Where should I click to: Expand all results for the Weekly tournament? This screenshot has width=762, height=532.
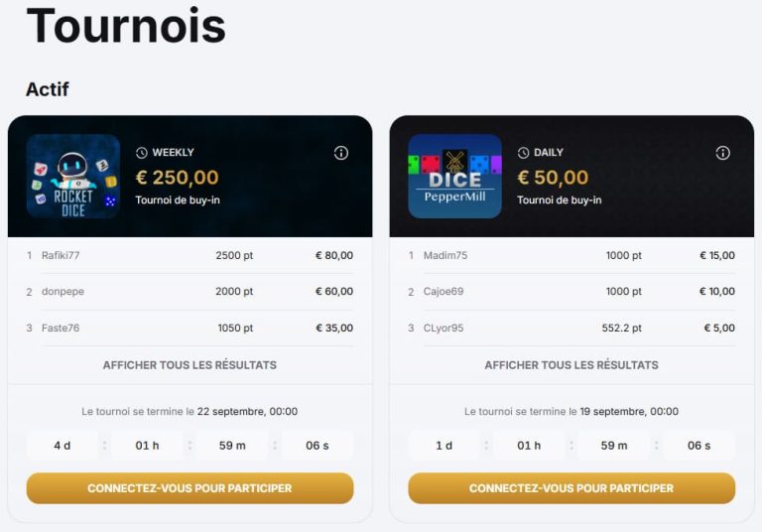pyautogui.click(x=190, y=365)
